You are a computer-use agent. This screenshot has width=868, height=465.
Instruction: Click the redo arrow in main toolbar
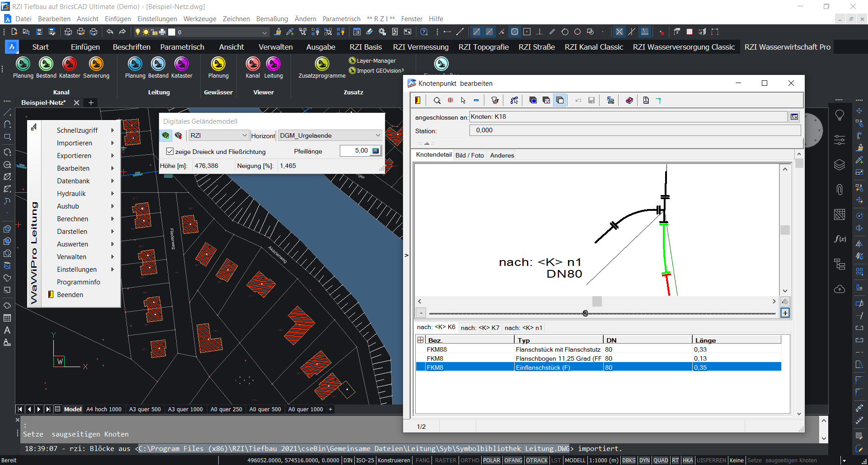[122, 32]
